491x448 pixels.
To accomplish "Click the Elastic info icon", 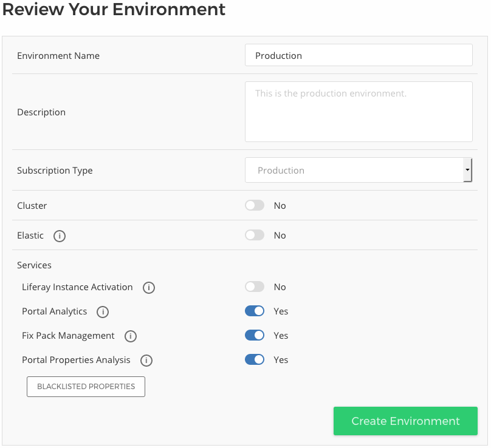I will pyautogui.click(x=60, y=236).
